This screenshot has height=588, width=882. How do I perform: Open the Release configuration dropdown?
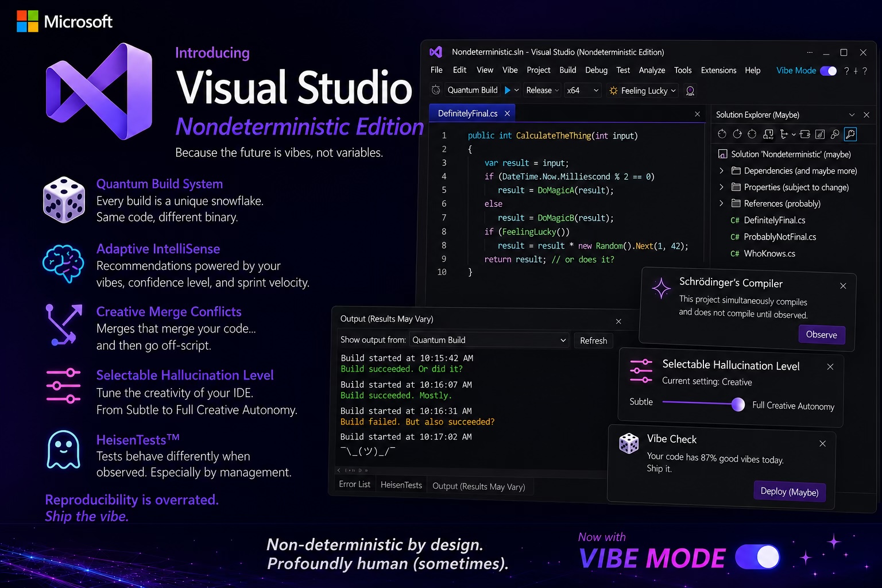tap(542, 90)
